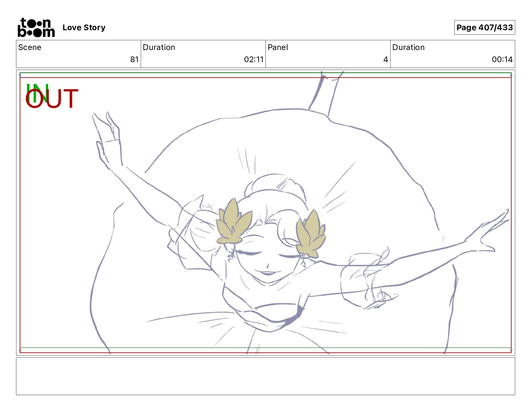Viewport: 532px width, 411px height.
Task: Click the empty notes box below the panel
Action: coord(265,376)
